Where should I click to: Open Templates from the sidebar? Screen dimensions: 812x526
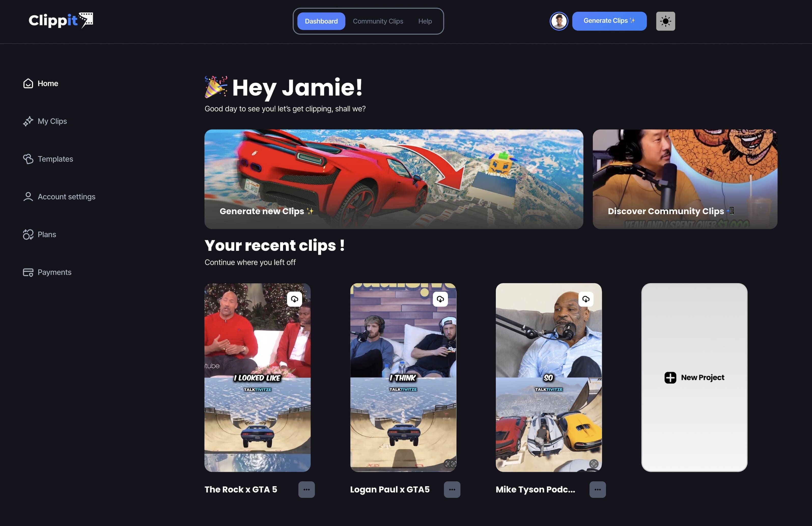click(55, 159)
